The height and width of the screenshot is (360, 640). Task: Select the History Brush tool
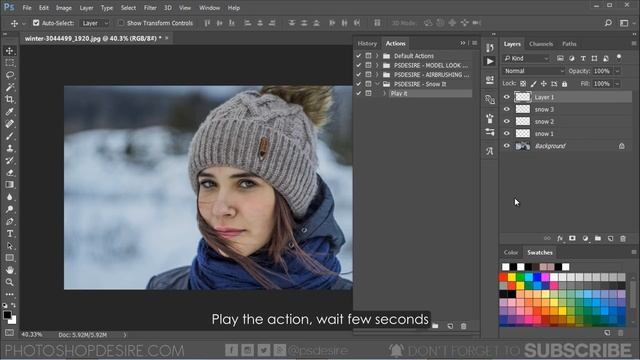[x=9, y=160]
